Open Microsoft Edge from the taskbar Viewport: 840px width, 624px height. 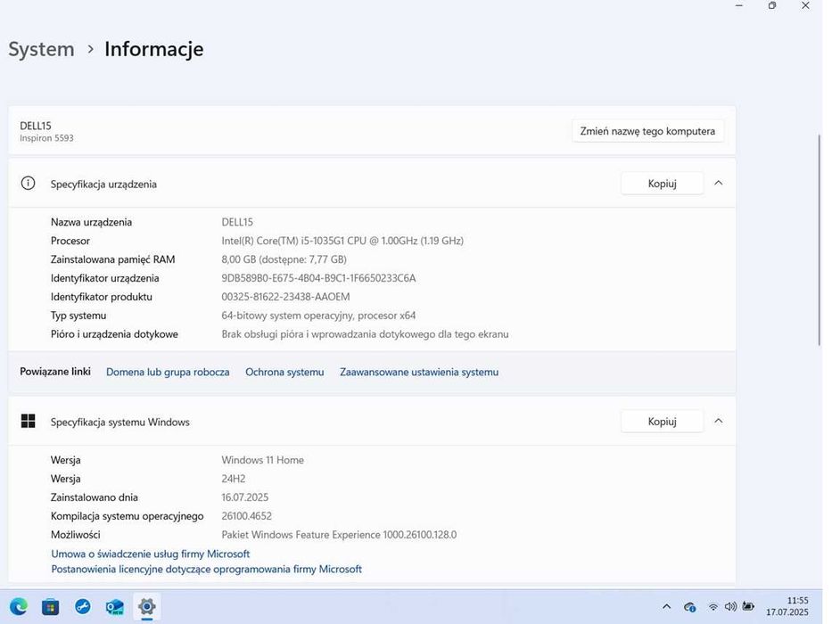click(x=19, y=606)
